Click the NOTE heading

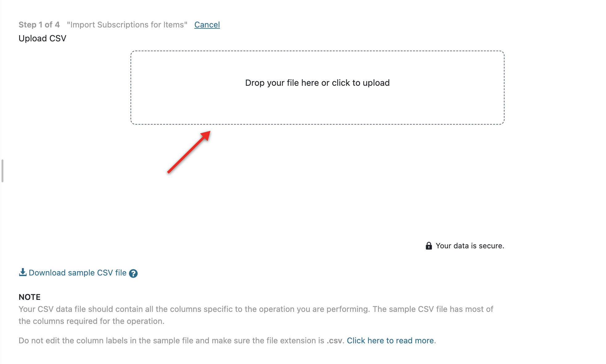coord(30,297)
